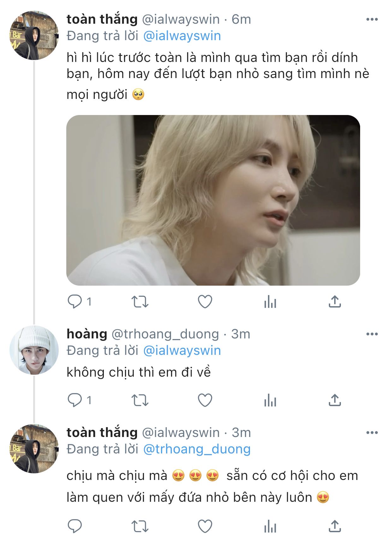Reply to the last toàn thắng tweet
Screen dimensions: 392x540
click(75, 526)
